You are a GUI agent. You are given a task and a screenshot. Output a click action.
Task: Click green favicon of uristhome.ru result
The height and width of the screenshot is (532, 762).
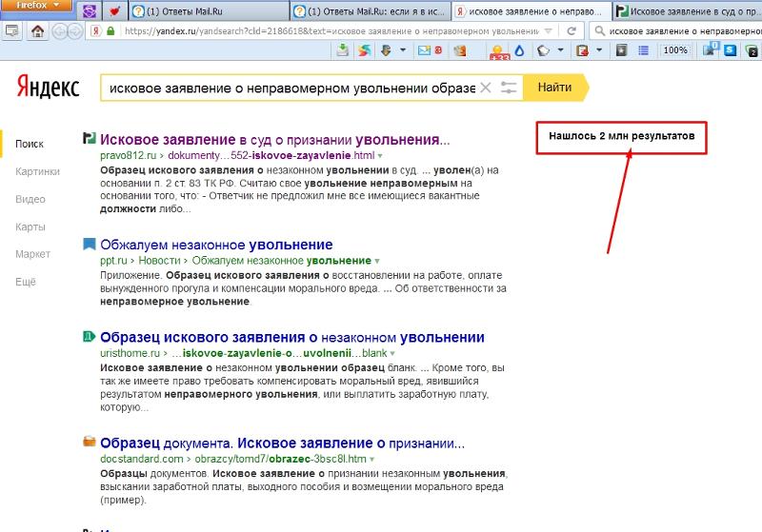[x=89, y=336]
